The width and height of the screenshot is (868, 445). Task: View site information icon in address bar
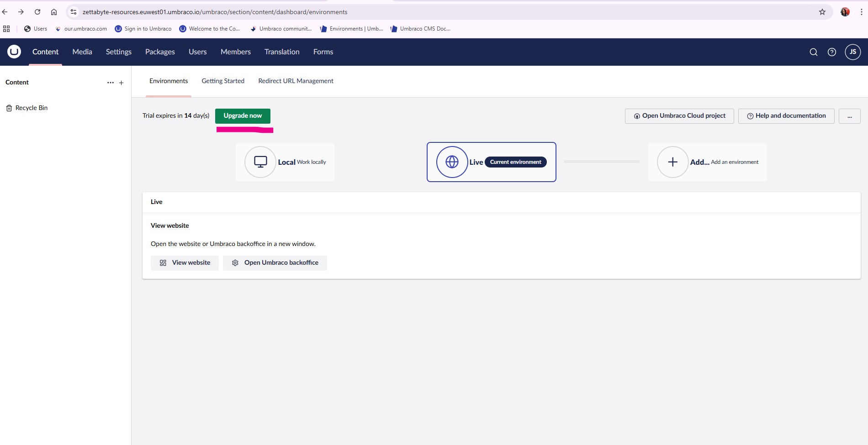(74, 12)
